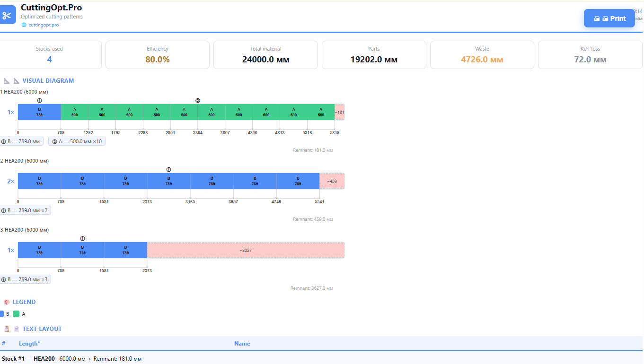The image size is (644, 364).
Task: Click the pink ~181 remnant segment
Action: pyautogui.click(x=339, y=112)
